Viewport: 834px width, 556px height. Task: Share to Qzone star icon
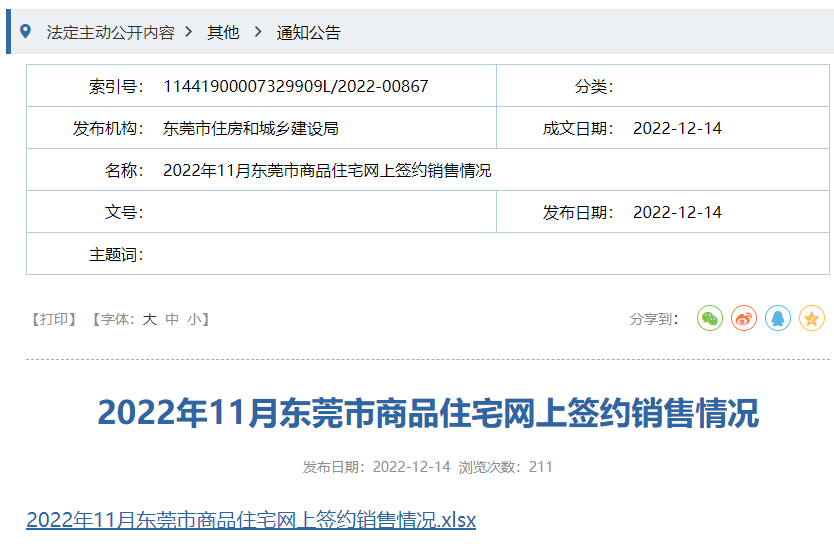(812, 318)
